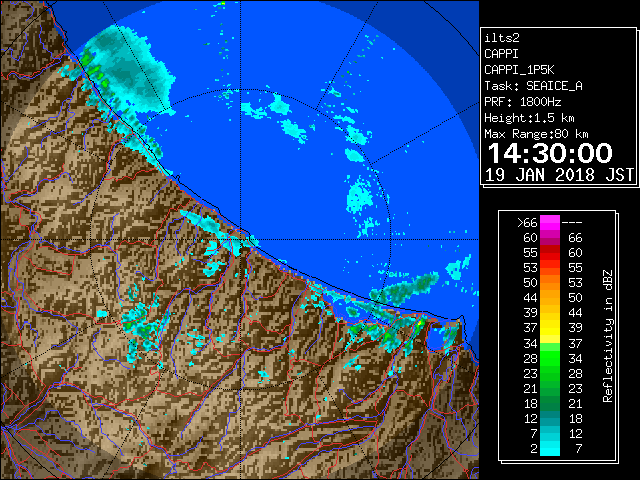This screenshot has width=640, height=480.
Task: Pick the dark green 18–21 dBZ color band
Action: pyautogui.click(x=550, y=403)
